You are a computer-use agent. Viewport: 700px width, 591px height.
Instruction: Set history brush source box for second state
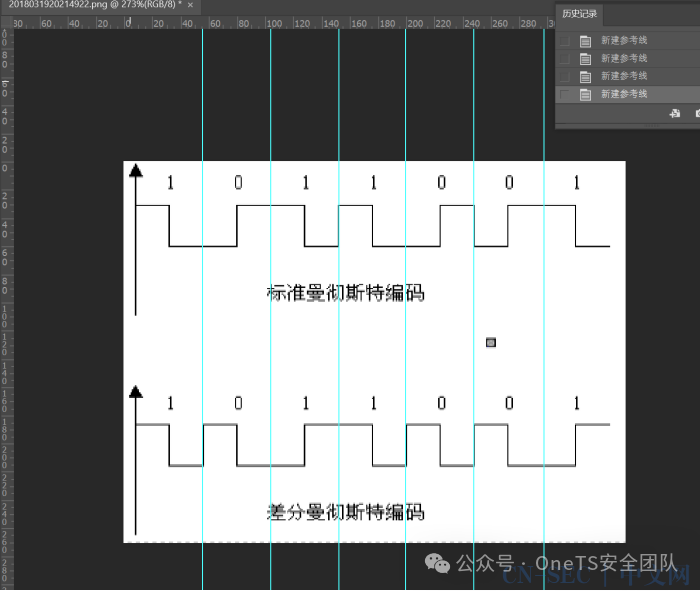[x=565, y=59]
